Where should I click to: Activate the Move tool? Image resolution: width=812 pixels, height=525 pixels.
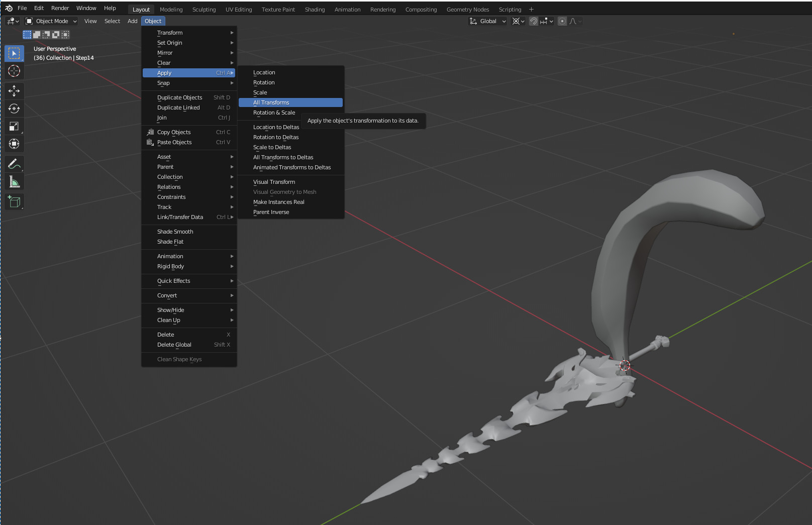coord(14,91)
